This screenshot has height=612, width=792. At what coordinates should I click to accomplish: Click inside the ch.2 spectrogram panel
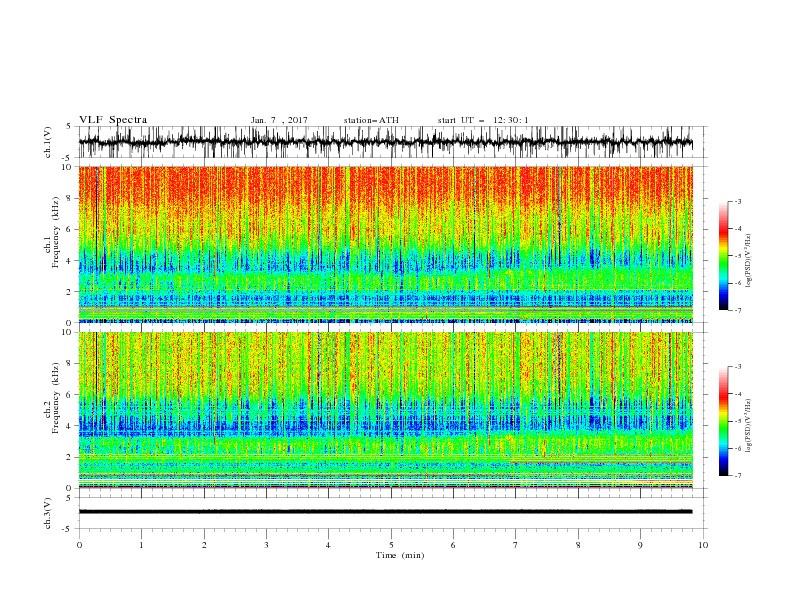[x=385, y=410]
